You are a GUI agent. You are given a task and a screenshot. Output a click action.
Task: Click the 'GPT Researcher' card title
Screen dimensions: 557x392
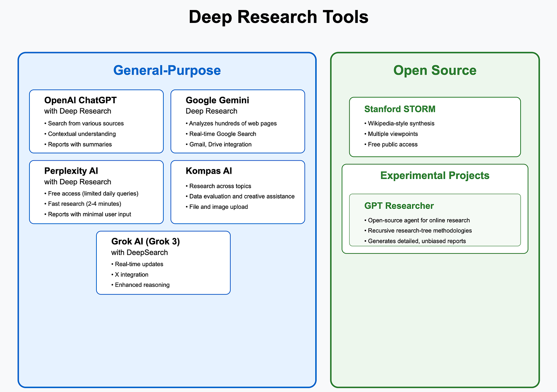399,206
